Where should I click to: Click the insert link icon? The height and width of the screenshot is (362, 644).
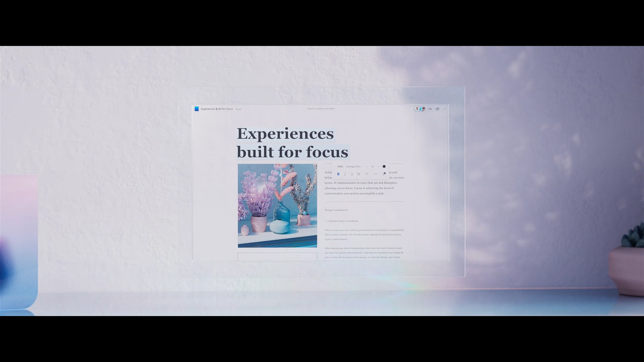pyautogui.click(x=375, y=174)
